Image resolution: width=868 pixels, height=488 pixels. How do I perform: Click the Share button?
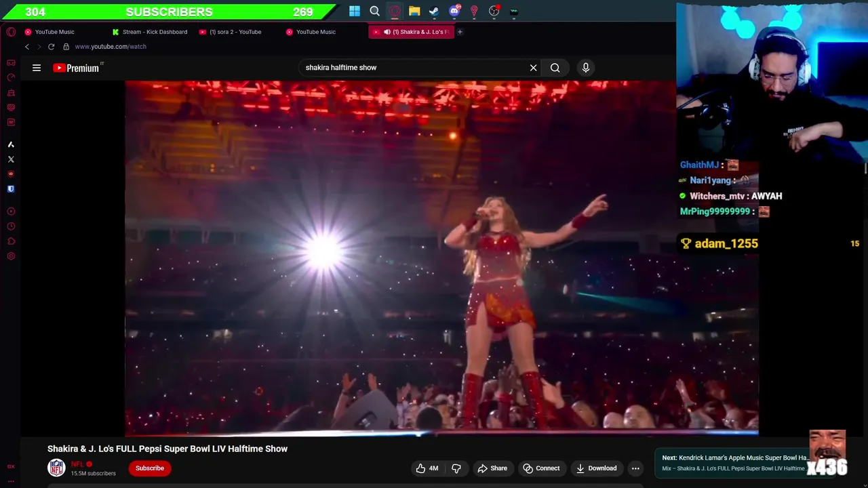tap(492, 468)
